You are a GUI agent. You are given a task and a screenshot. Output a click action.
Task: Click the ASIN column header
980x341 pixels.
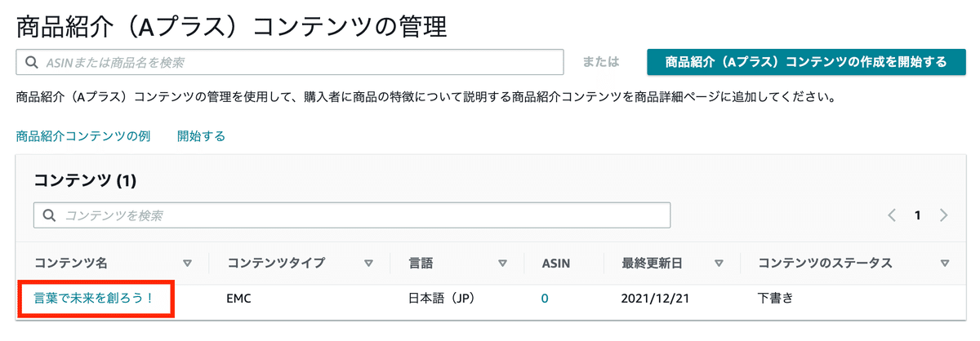pos(556,263)
